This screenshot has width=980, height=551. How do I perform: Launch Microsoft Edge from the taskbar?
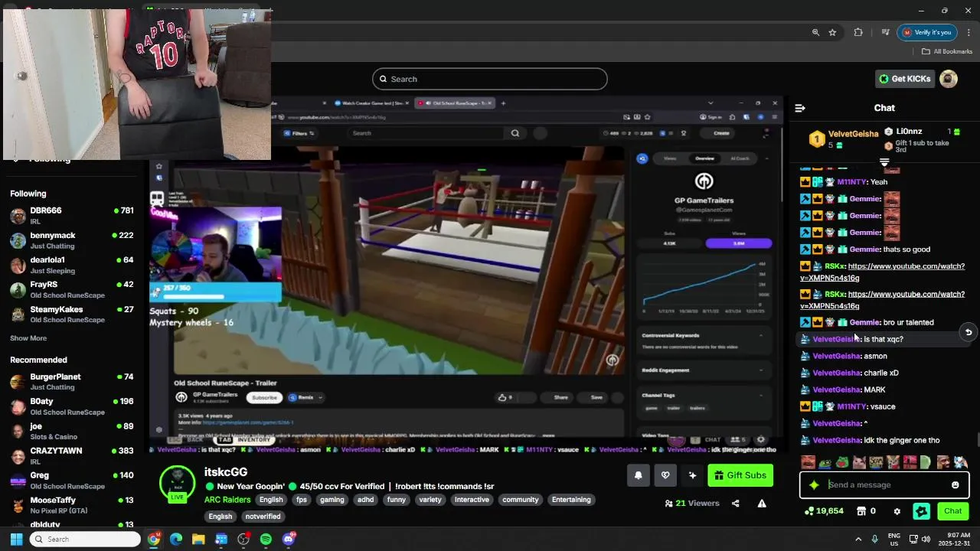tap(176, 540)
